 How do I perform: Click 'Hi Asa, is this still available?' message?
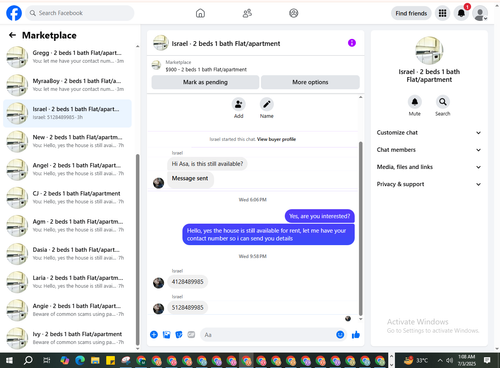(207, 164)
